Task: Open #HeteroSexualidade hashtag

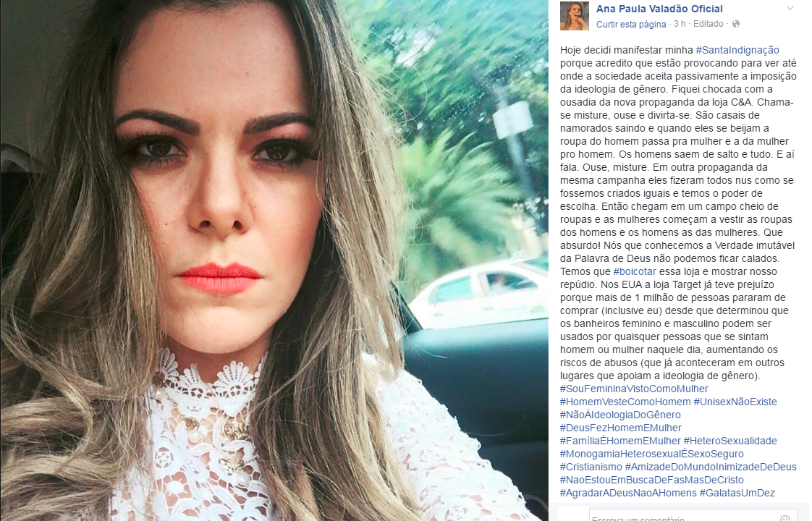Action: [730, 441]
